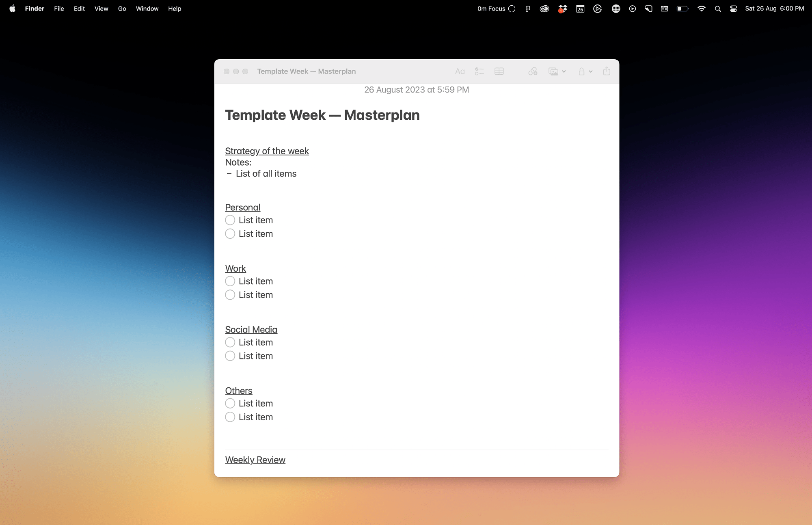Image resolution: width=812 pixels, height=525 pixels.
Task: Click the checklist toolbar icon
Action: point(479,71)
